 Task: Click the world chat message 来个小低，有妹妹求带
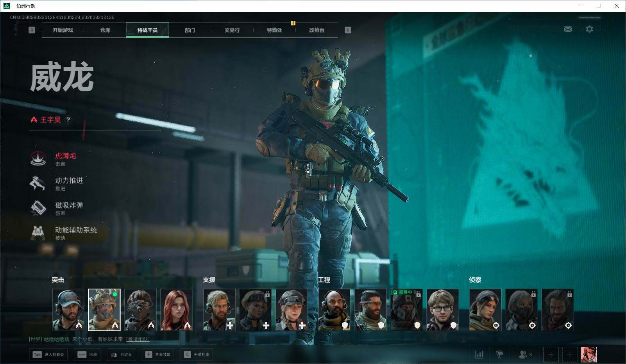coord(97,339)
